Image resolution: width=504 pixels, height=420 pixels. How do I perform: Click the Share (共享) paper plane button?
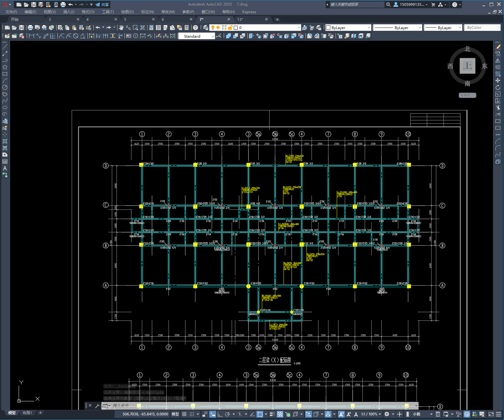[102, 5]
